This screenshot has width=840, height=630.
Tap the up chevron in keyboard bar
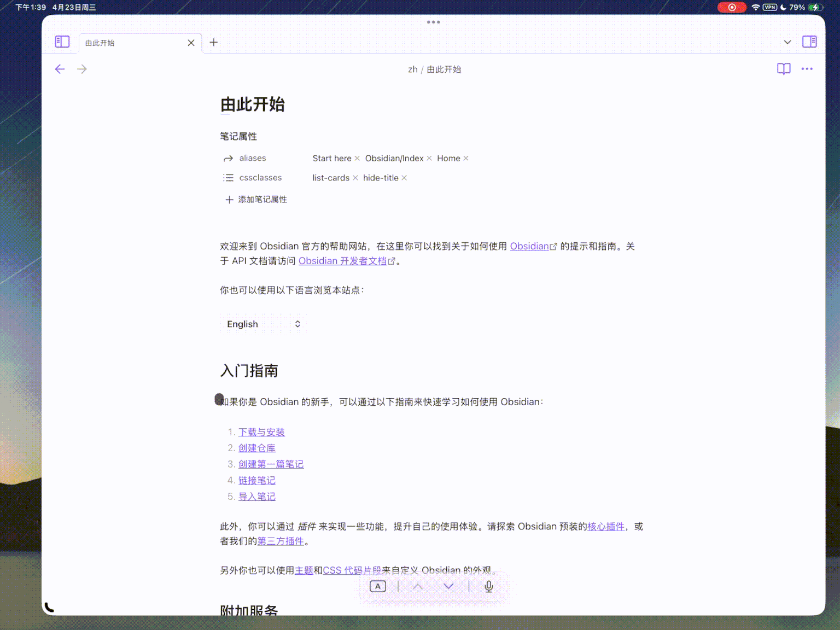[x=418, y=586]
